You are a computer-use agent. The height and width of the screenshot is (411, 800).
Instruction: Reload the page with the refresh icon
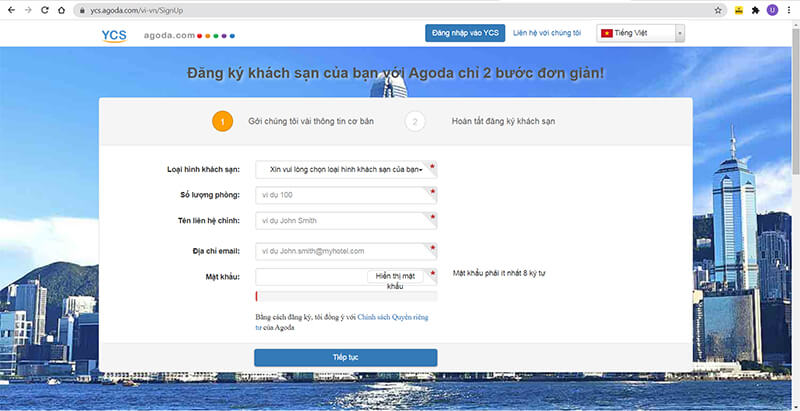[x=44, y=10]
